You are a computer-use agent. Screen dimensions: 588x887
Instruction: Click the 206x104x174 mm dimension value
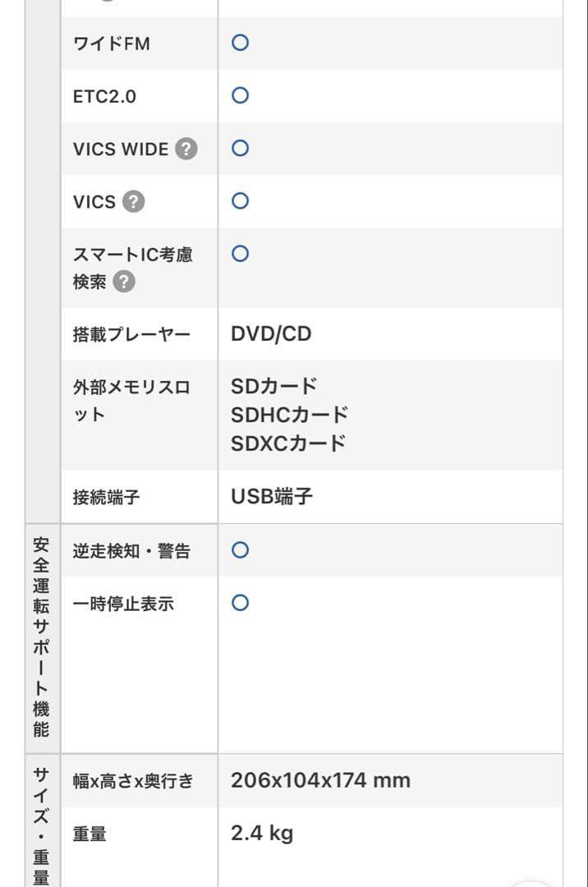coord(321,780)
